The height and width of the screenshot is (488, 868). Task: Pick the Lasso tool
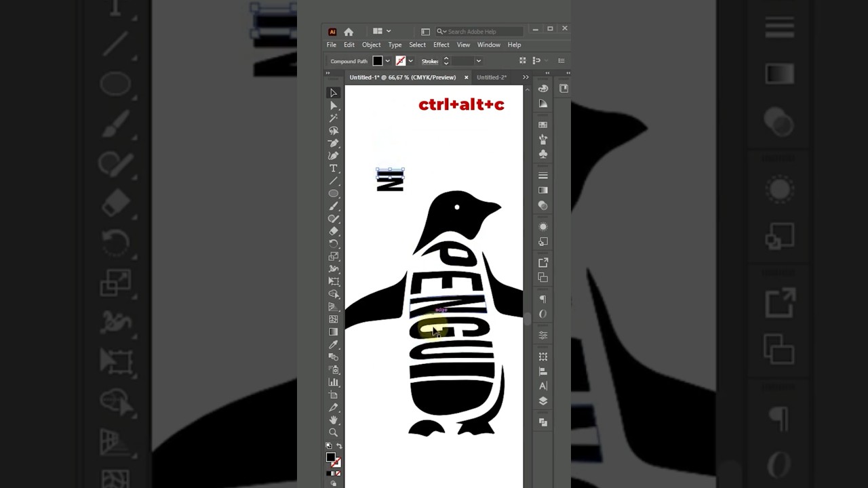[x=334, y=131]
